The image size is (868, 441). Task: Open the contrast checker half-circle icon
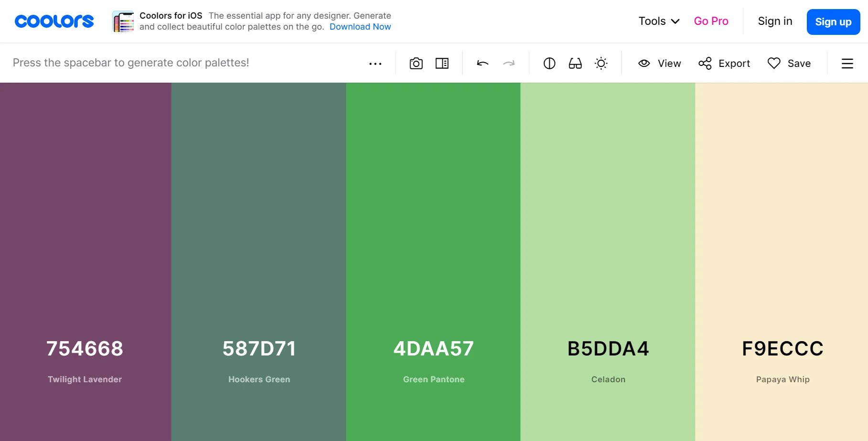tap(549, 64)
